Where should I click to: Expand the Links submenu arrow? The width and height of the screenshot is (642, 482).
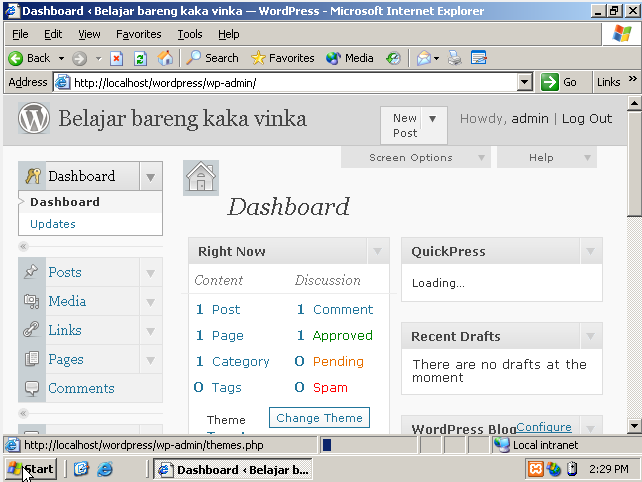pyautogui.click(x=151, y=330)
